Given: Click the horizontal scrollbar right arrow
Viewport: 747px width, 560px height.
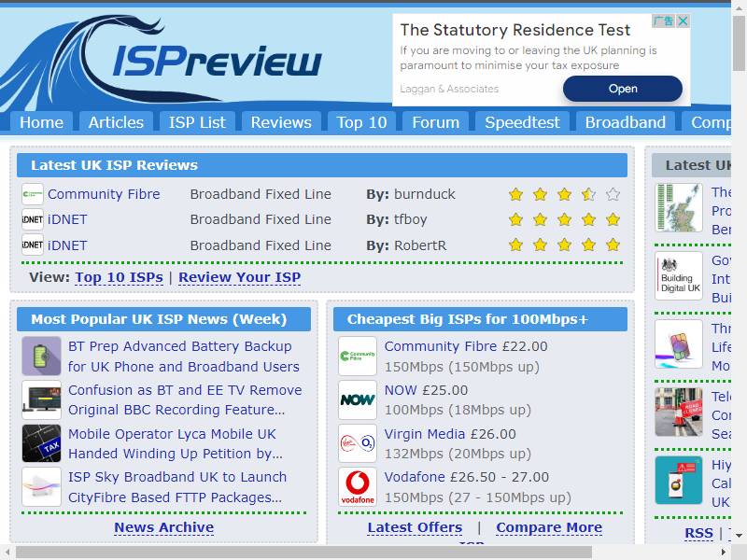Looking at the screenshot, I should [724, 553].
